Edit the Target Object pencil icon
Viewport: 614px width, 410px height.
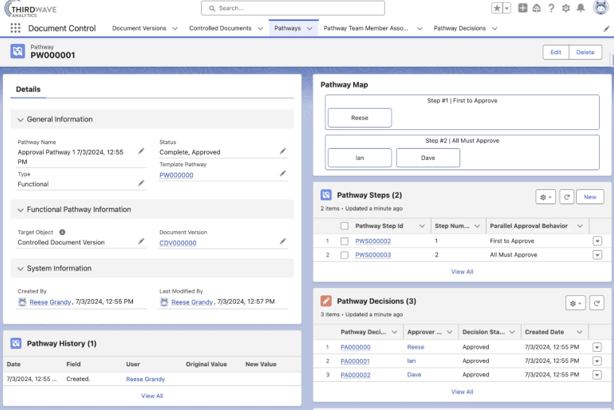point(141,241)
